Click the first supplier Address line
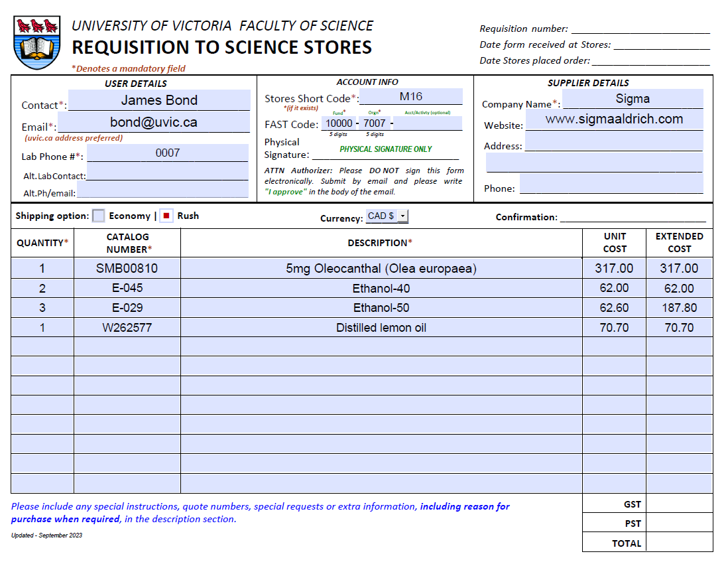728x564 pixels. click(614, 141)
